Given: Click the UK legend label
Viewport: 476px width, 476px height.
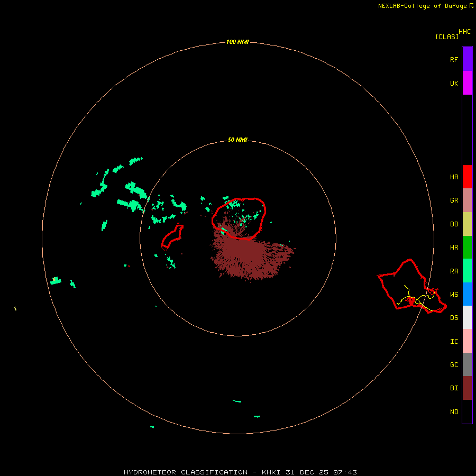Looking at the screenshot, I should pos(454,84).
